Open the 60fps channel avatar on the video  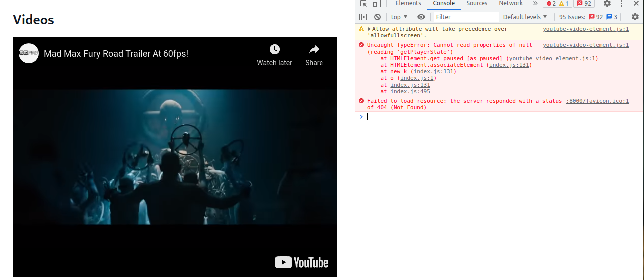point(29,53)
